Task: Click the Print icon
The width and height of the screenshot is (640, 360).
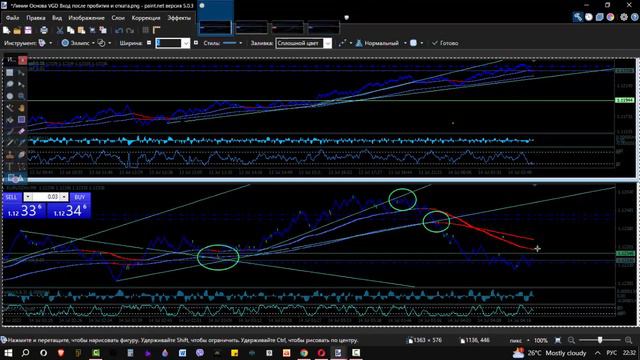Action: (44, 30)
